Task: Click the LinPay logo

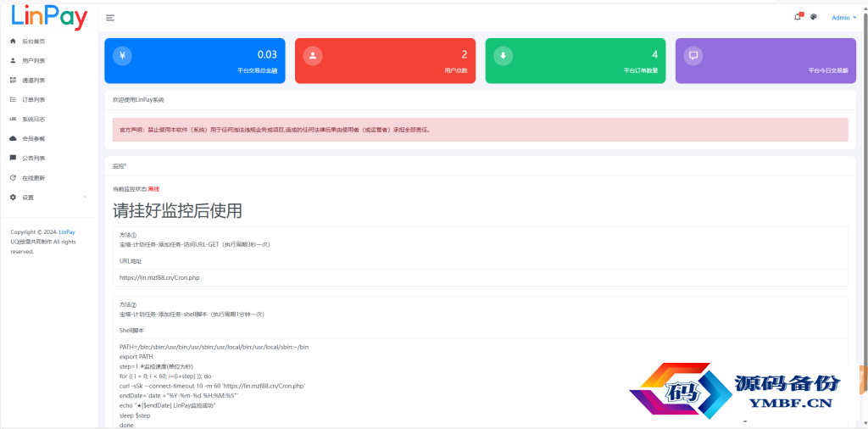Action: coord(49,17)
